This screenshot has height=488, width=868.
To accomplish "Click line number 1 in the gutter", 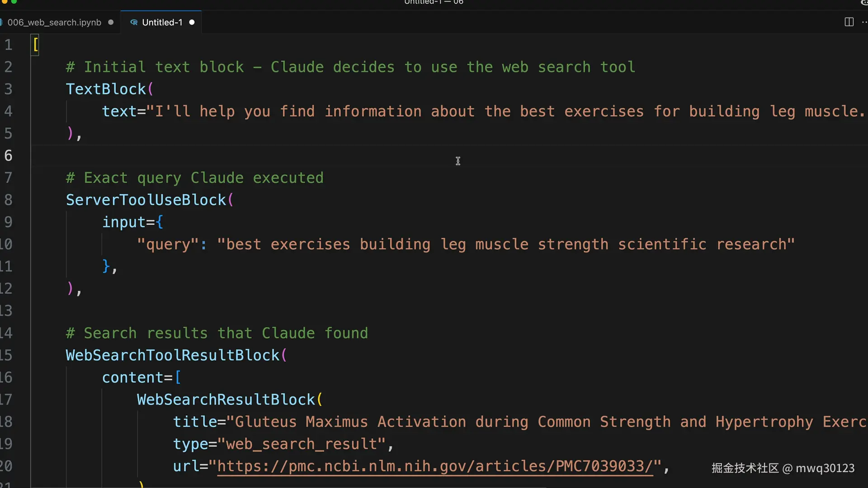I will pos(9,45).
